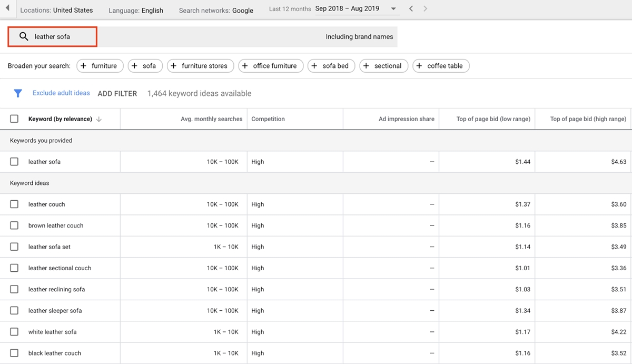Check the leather sofa set checkbox
Screen dimensions: 632x364
click(14, 247)
